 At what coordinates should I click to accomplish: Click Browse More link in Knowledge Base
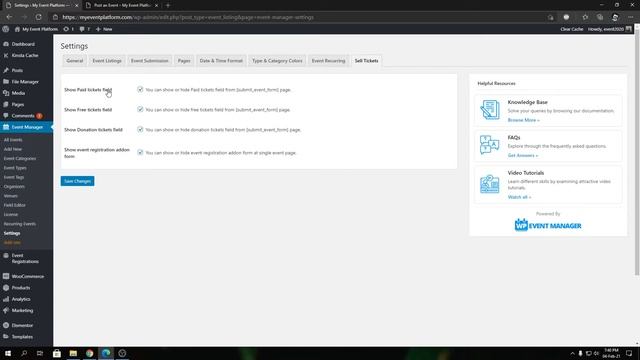523,120
